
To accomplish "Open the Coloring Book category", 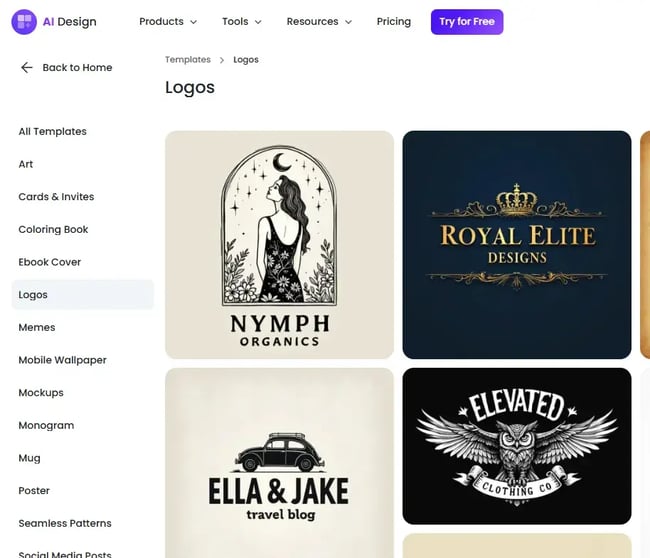I will 53,230.
